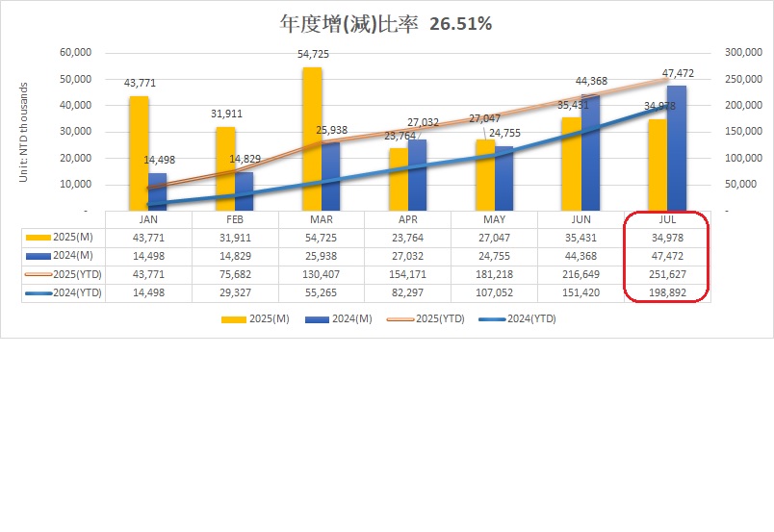774x532 pixels.
Task: Click table cell 216,649 for JUN 2025(YTD)
Action: pyautogui.click(x=581, y=274)
